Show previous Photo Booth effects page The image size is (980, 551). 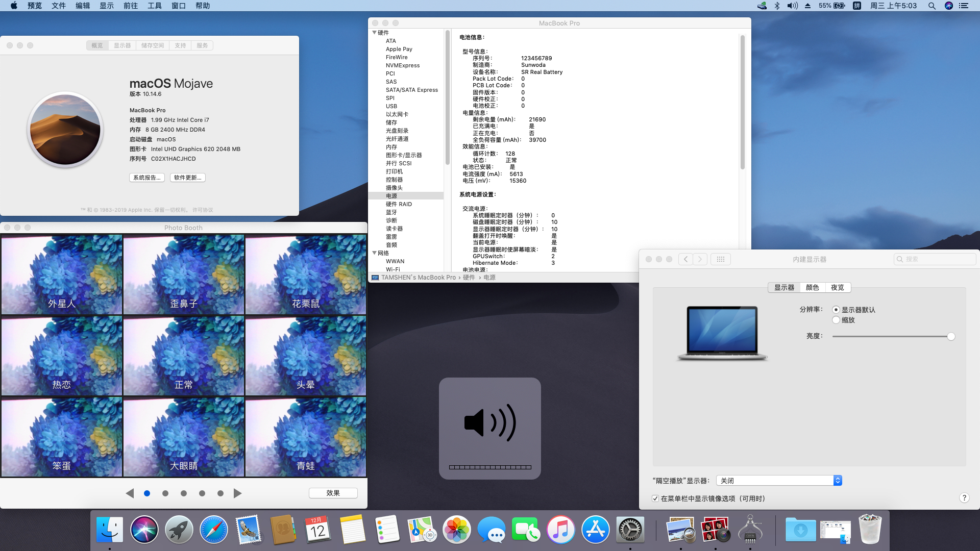[130, 493]
